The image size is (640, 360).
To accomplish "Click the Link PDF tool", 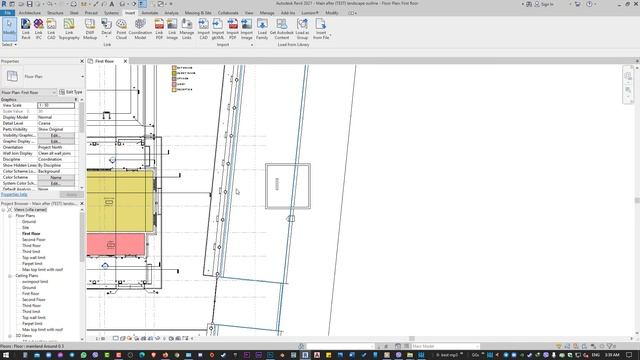I will click(159, 29).
